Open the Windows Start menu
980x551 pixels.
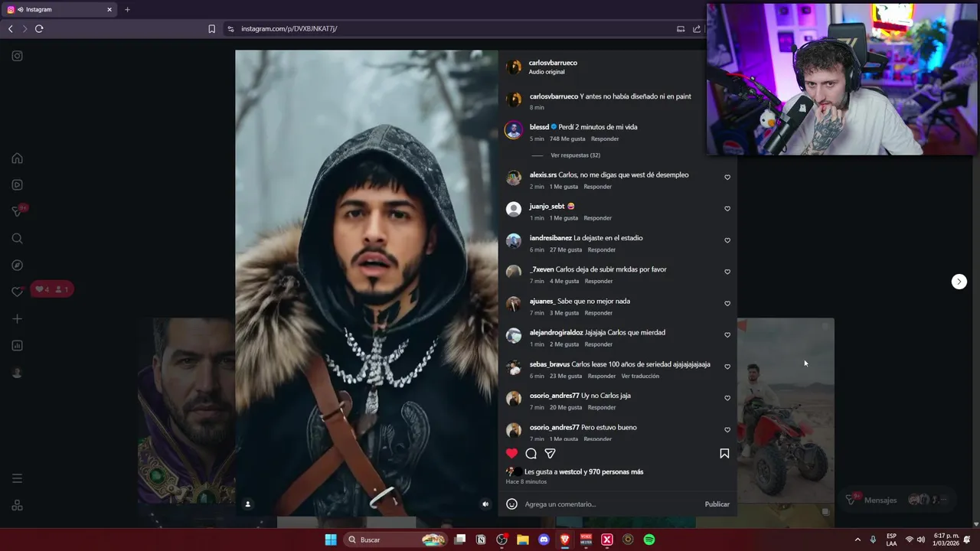coord(331,540)
